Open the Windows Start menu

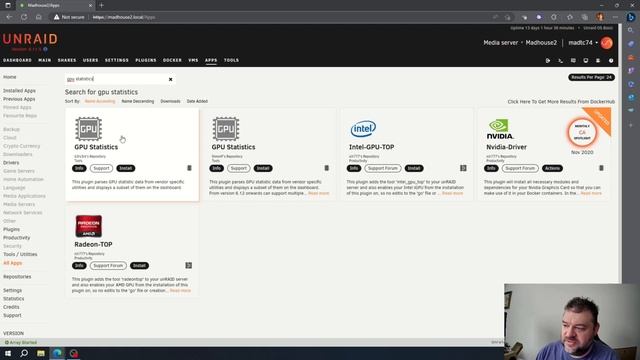coord(8,353)
